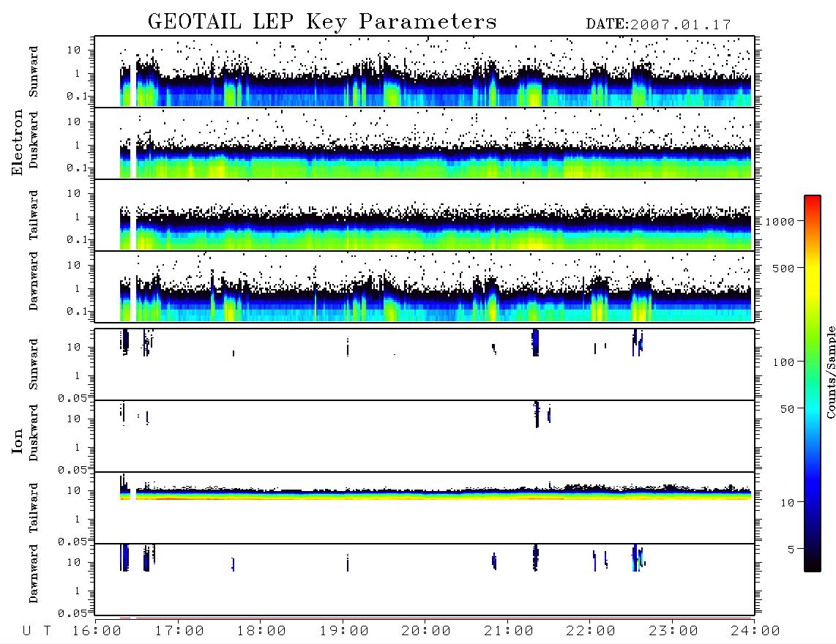This screenshot has width=836, height=644.
Task: Click the 5 colorbar tick value
Action: click(x=791, y=550)
